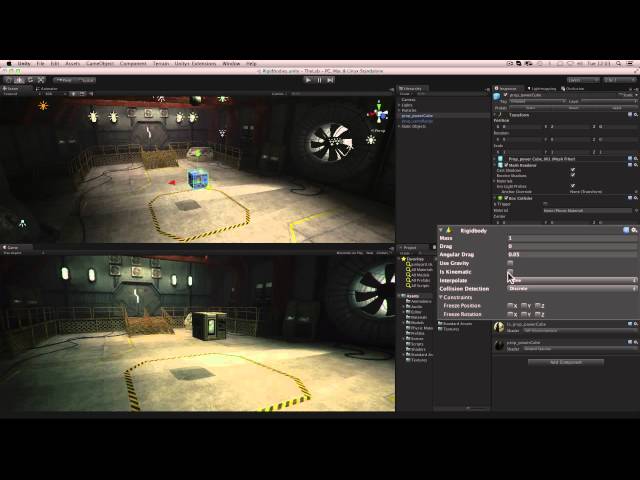Screen dimensions: 640x480
Task: Click the scene orientation gizmo
Action: (x=379, y=113)
